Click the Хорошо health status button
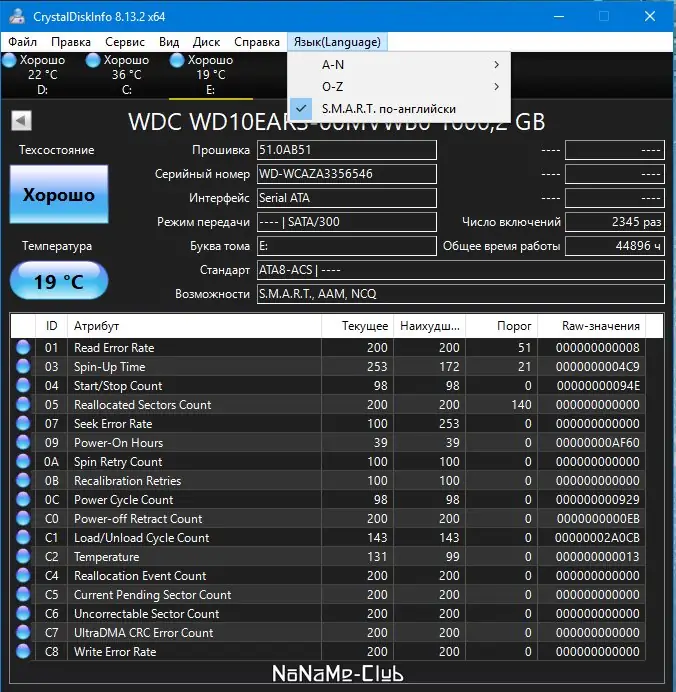 coord(59,195)
